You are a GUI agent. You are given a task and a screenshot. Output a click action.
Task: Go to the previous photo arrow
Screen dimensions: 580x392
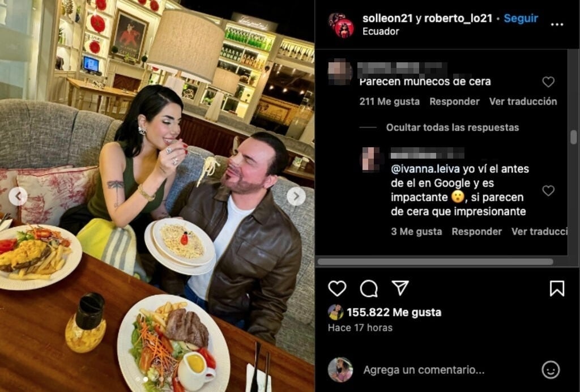pyautogui.click(x=18, y=197)
